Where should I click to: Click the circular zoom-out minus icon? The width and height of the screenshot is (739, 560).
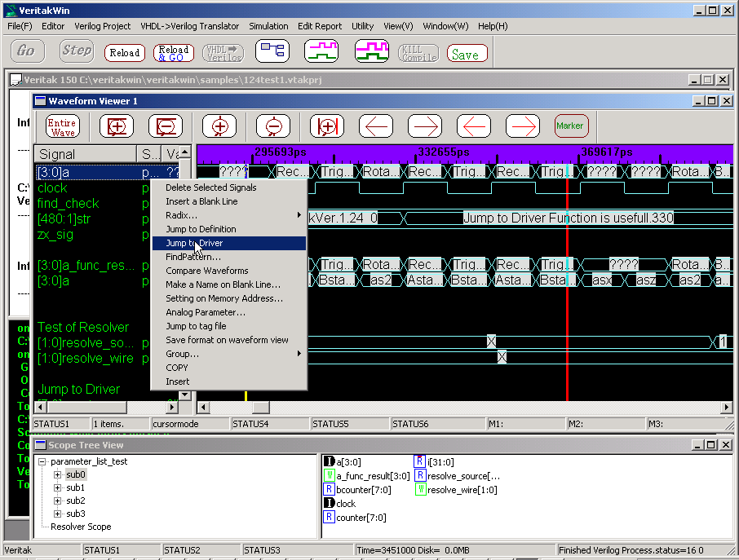(x=272, y=126)
